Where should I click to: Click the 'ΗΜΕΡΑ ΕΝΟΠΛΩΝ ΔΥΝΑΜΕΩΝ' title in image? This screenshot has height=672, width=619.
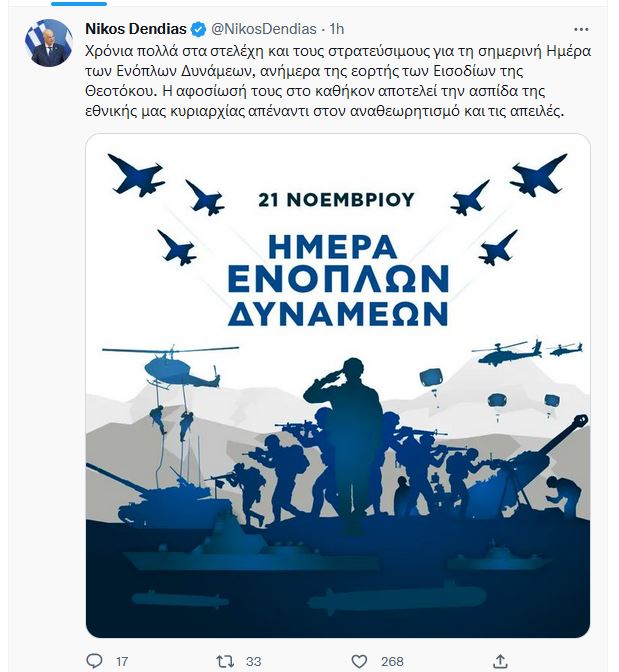[x=338, y=281]
